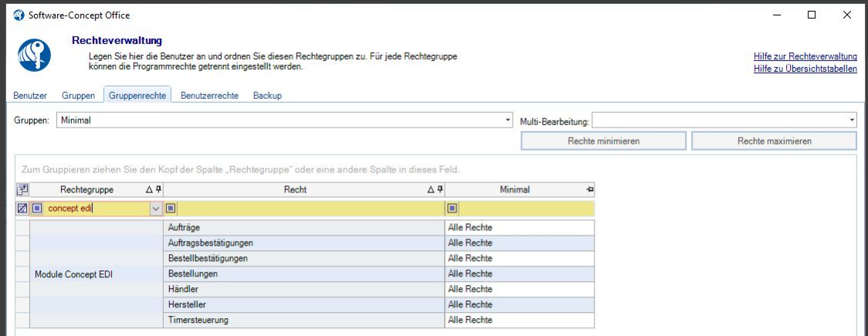Open the Hilfe zur Rechteverwaltung link
868x336 pixels.
805,56
